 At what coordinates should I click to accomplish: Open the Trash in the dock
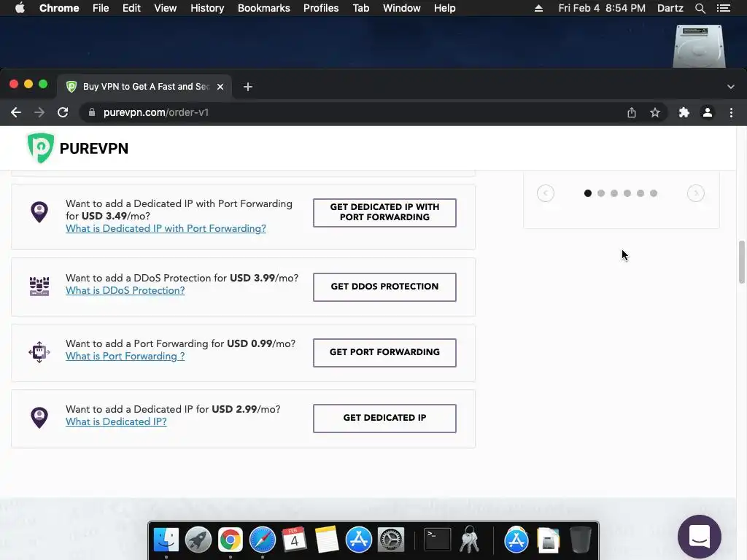580,540
